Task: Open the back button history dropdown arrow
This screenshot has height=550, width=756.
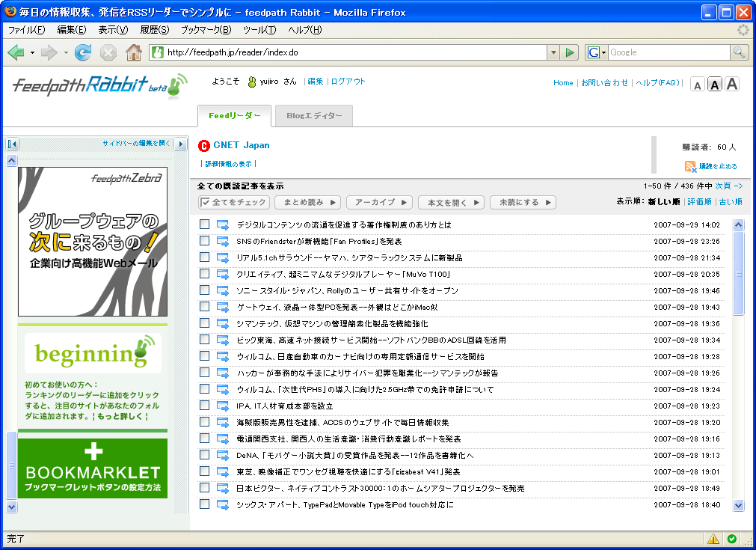Action: click(x=32, y=52)
